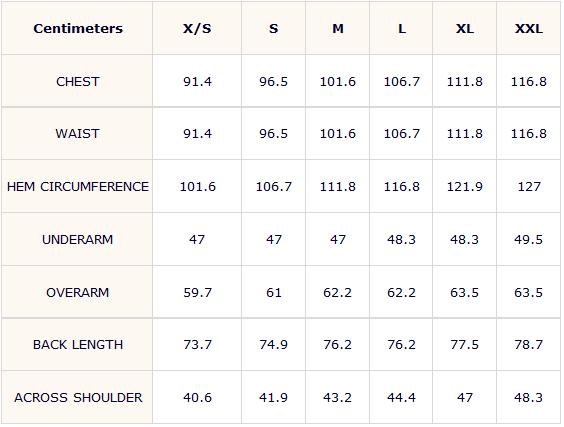
Task: Click the L size column header
Action: [x=402, y=28]
